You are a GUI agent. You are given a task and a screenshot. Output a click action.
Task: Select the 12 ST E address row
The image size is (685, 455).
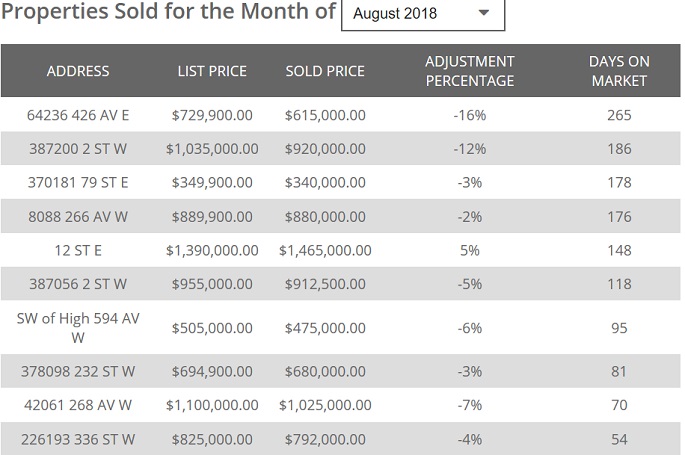pos(78,250)
